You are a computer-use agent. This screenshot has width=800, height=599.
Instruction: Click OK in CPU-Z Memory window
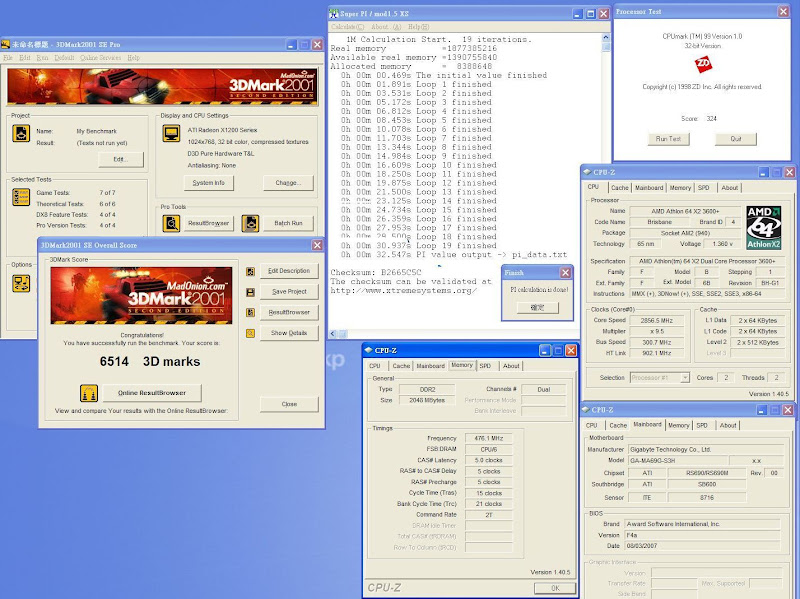coord(555,588)
